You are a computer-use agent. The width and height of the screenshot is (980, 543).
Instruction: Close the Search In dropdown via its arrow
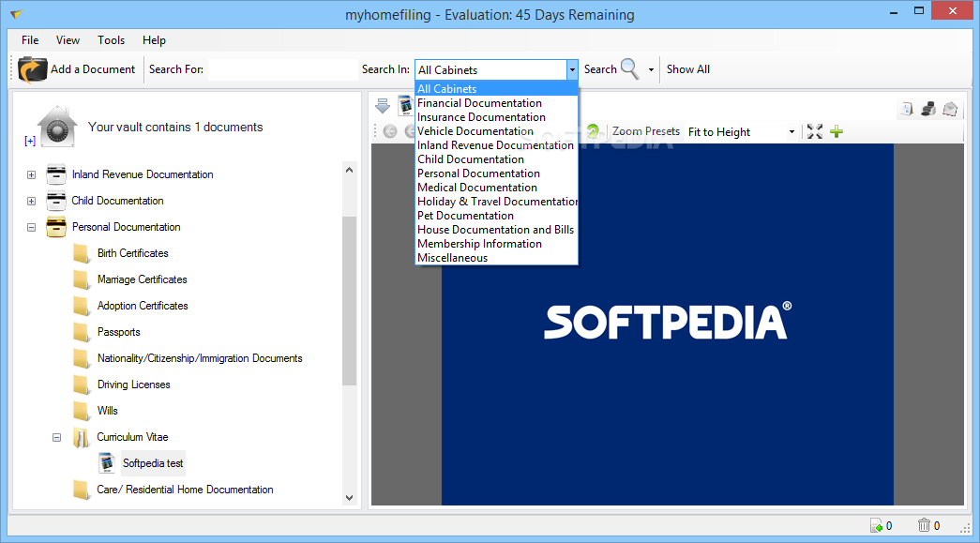(x=572, y=70)
